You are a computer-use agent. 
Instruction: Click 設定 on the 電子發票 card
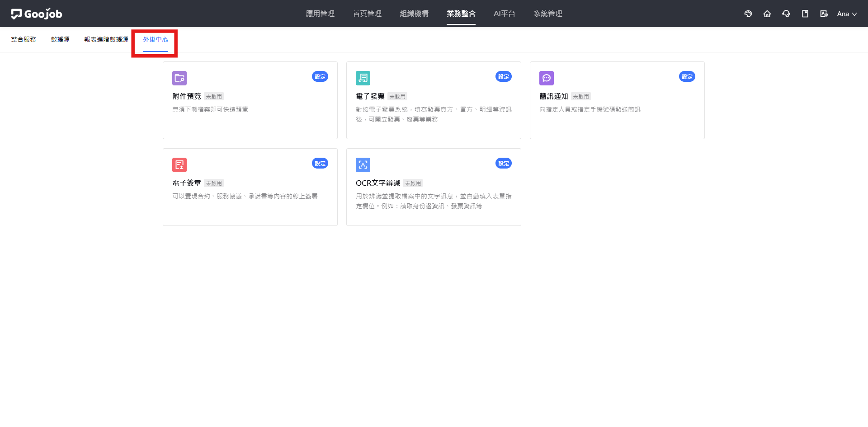[x=504, y=76]
